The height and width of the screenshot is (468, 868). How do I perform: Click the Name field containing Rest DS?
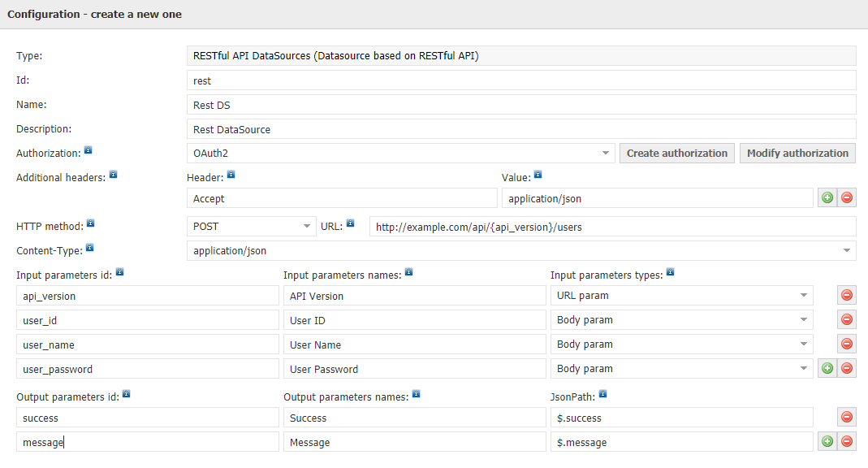(x=521, y=105)
